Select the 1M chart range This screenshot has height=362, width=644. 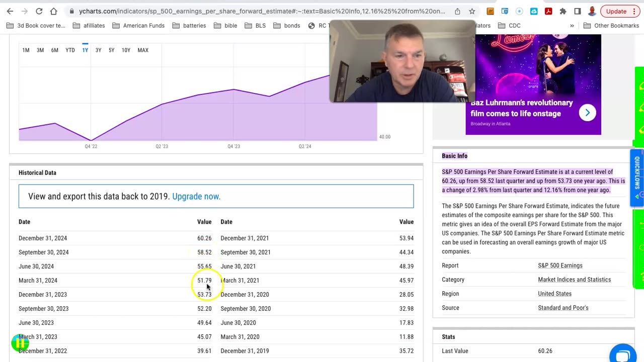[26, 50]
